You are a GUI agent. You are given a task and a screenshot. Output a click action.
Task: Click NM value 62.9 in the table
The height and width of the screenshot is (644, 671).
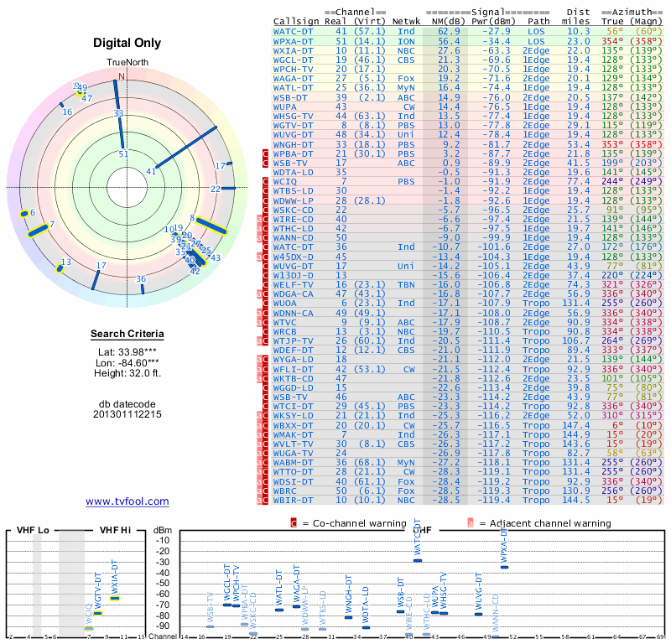[449, 32]
